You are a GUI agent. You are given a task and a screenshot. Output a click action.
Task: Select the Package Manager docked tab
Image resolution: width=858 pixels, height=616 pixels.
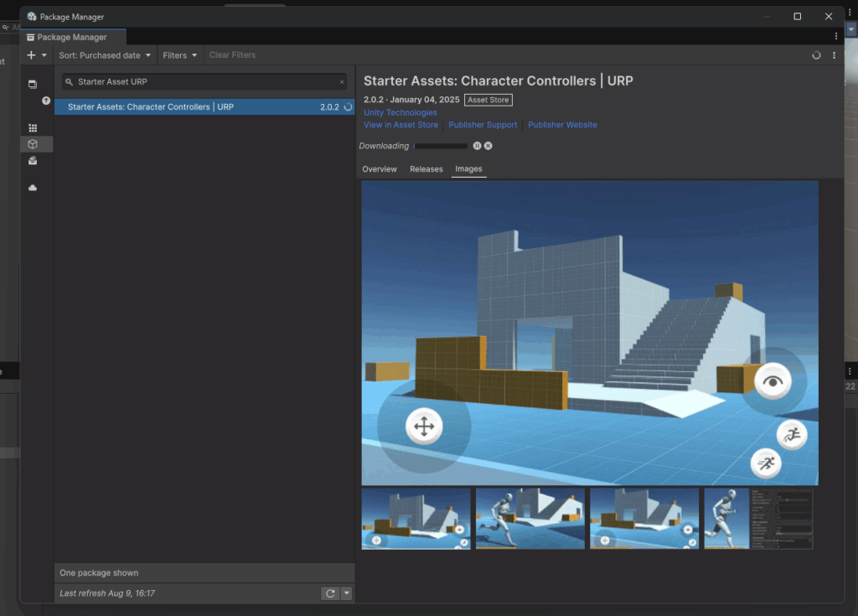(73, 37)
